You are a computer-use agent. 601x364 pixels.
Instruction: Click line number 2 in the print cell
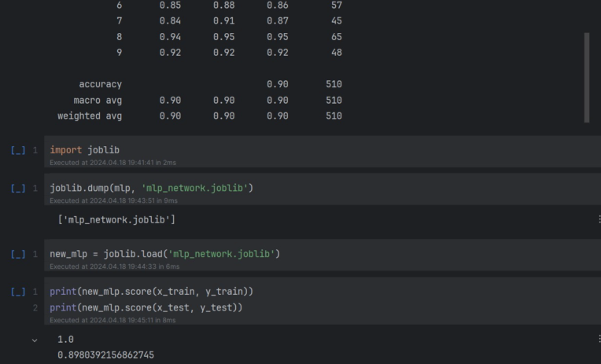pyautogui.click(x=35, y=307)
